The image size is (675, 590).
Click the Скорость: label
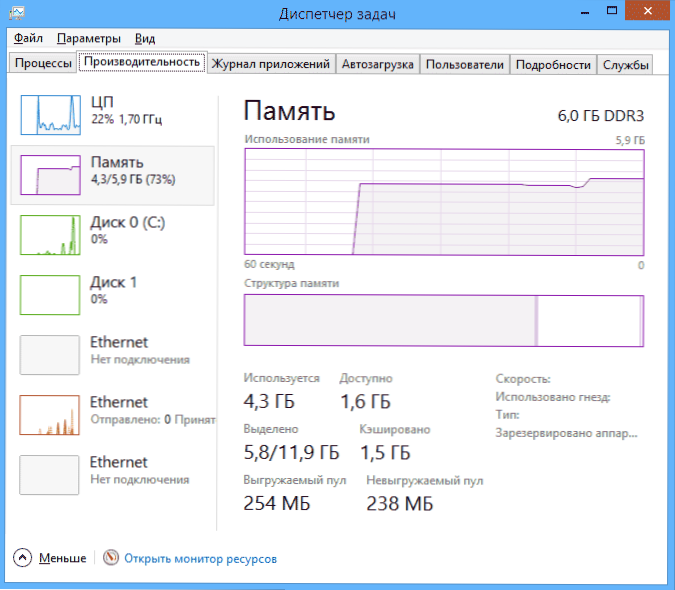pyautogui.click(x=523, y=379)
